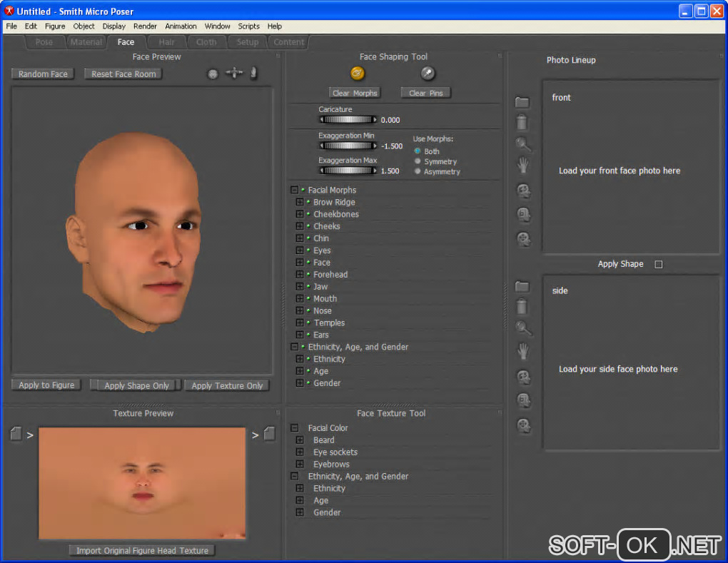Screen dimensions: 728x563
Task: Open folder to load front face photo
Action: (522, 103)
